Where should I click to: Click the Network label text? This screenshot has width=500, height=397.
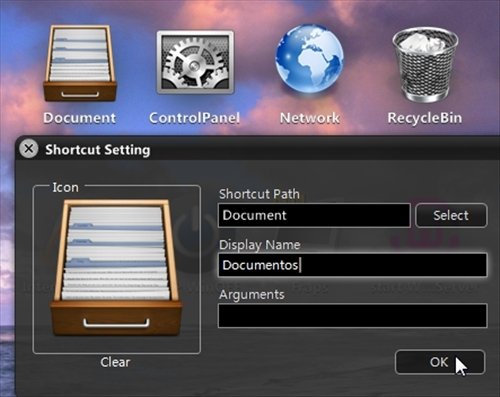tap(310, 118)
